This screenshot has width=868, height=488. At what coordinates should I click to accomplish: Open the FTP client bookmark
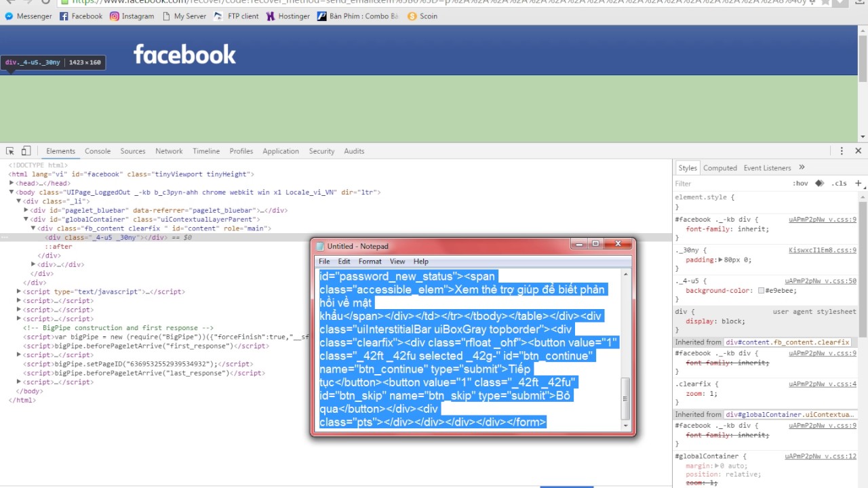[x=236, y=16]
